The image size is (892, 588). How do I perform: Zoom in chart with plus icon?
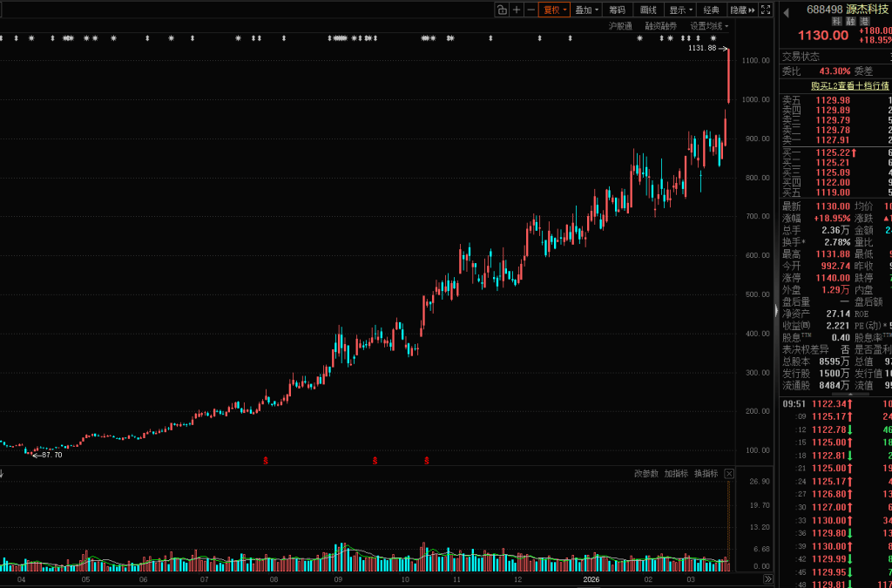pos(517,10)
